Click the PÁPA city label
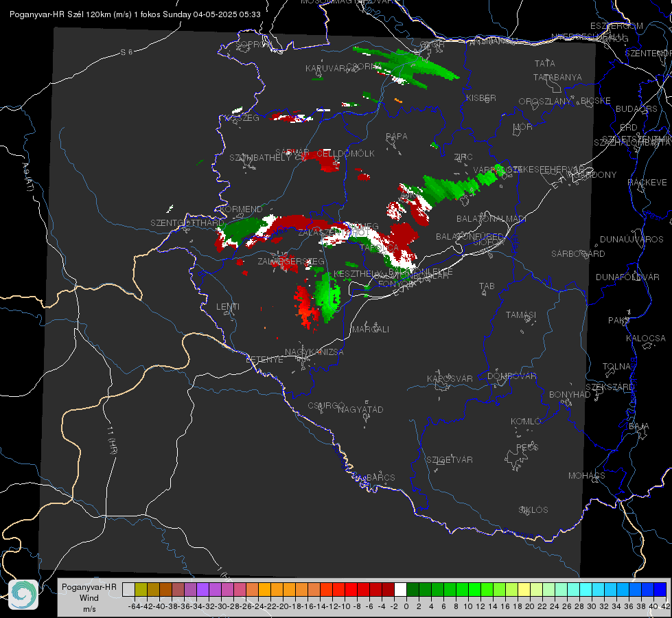 (397, 137)
